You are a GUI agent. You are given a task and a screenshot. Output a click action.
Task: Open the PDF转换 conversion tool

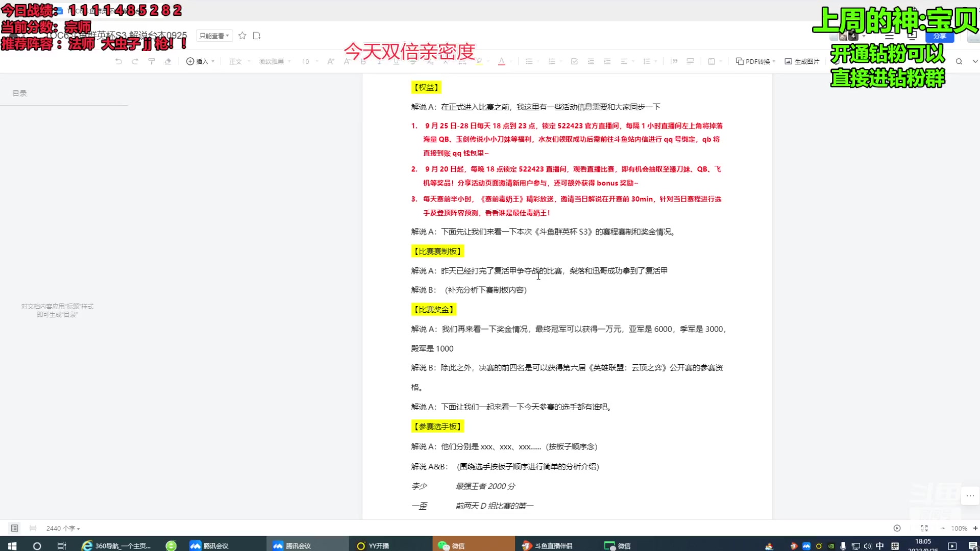754,61
